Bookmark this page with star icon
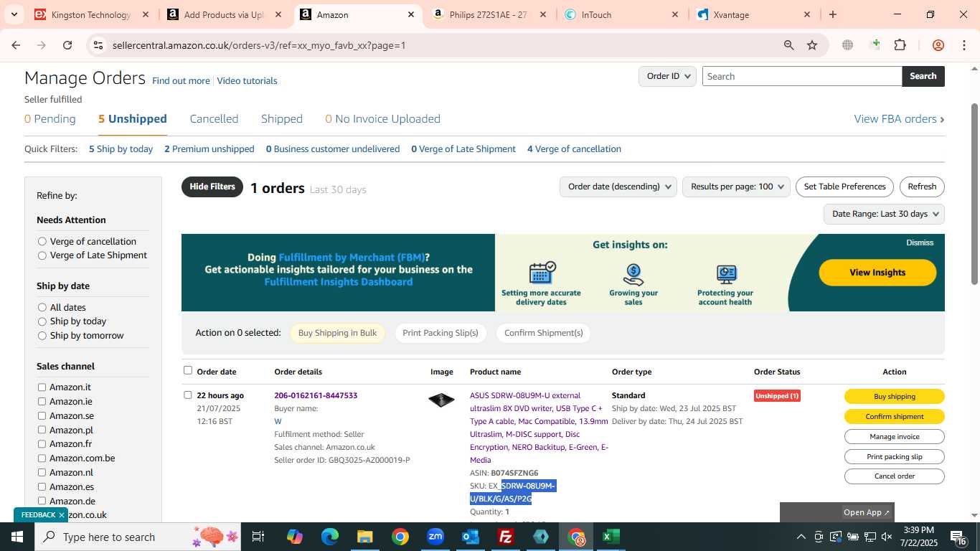This screenshot has height=551, width=980. (812, 45)
